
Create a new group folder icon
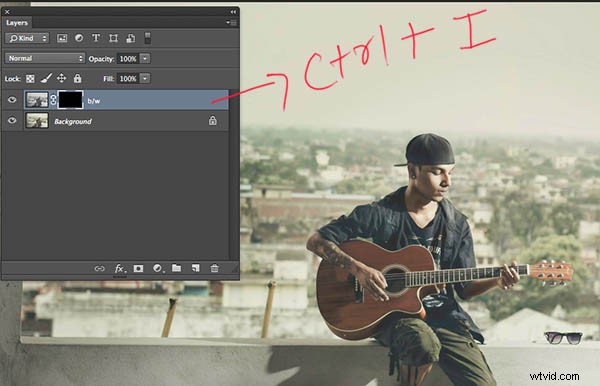click(176, 268)
